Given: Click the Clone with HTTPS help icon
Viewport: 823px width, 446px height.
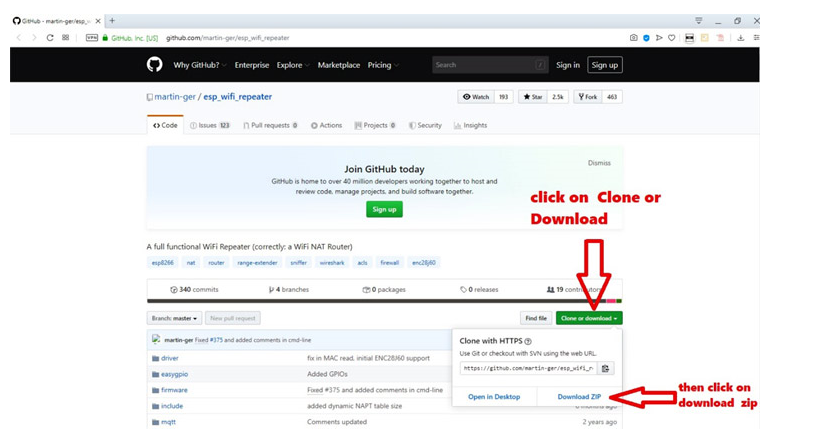Looking at the screenshot, I should [528, 341].
